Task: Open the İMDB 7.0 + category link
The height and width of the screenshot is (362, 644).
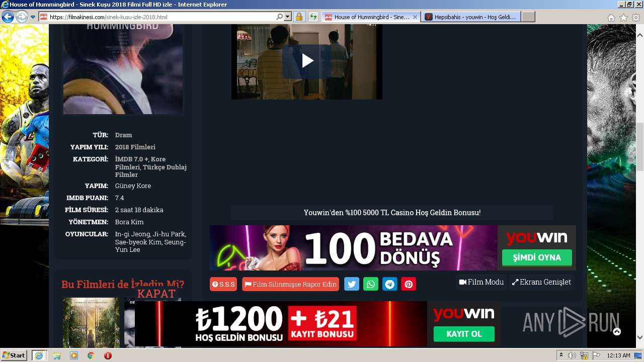Action: [x=132, y=159]
